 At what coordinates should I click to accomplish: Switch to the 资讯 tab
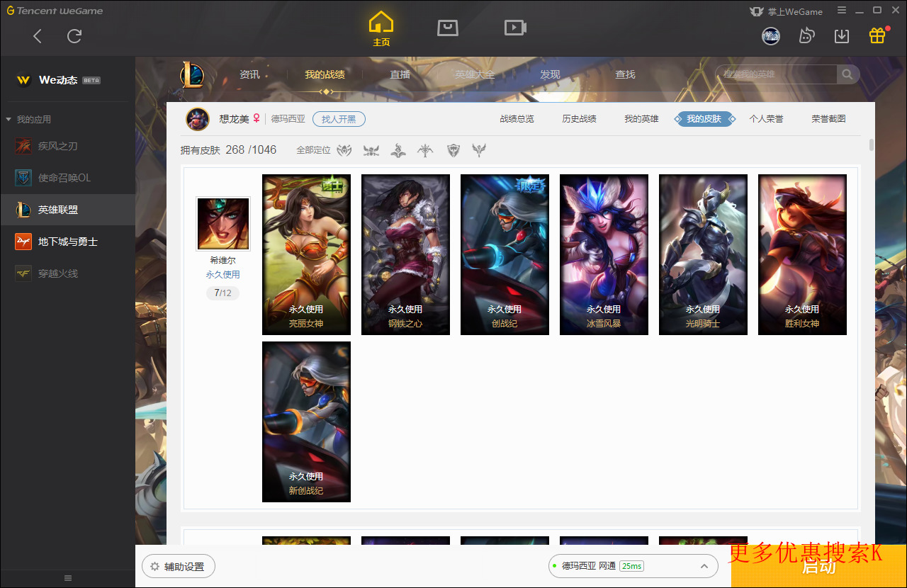249,74
